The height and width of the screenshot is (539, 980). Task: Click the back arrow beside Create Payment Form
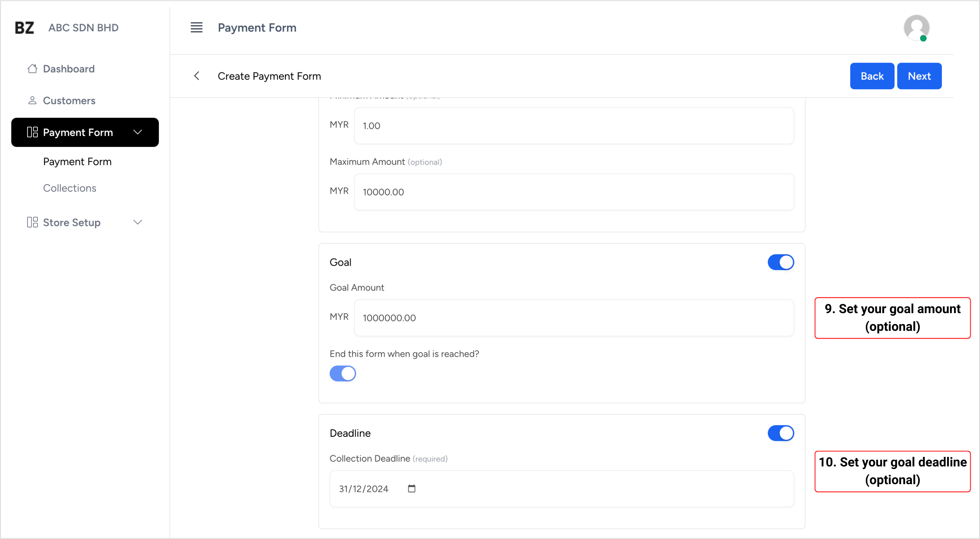197,76
